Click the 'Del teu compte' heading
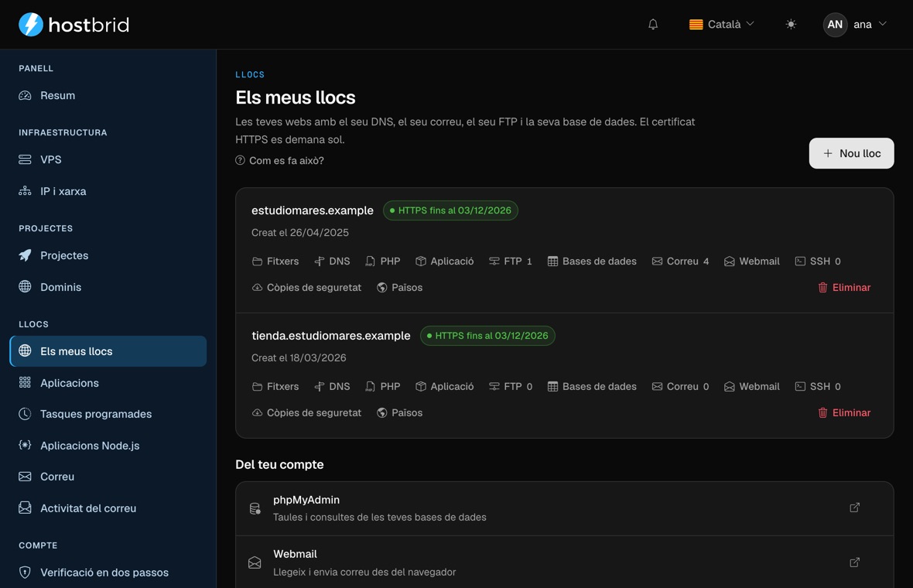The width and height of the screenshot is (913, 588). (x=279, y=464)
